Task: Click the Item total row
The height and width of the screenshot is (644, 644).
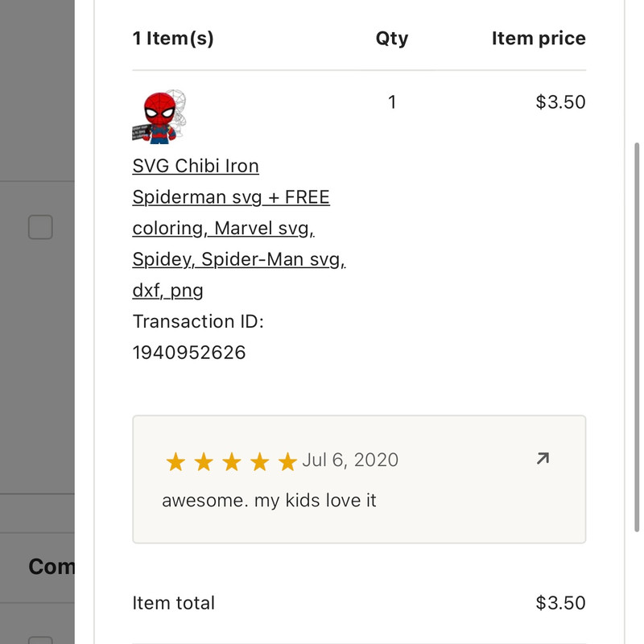Action: coord(174,602)
